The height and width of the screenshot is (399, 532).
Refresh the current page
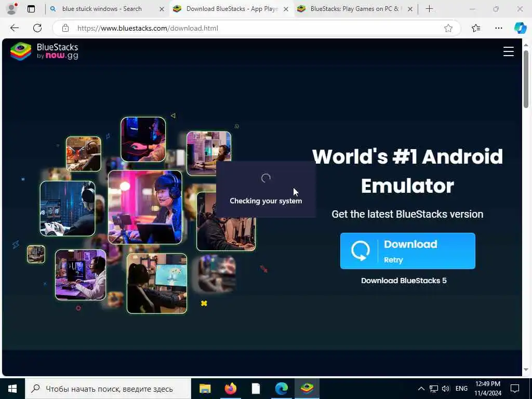[37, 28]
